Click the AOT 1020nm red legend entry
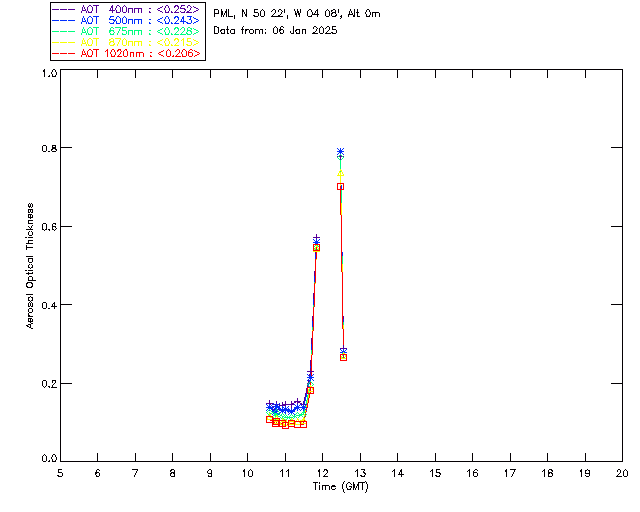Screen dimensions: 640x512 click(126, 53)
